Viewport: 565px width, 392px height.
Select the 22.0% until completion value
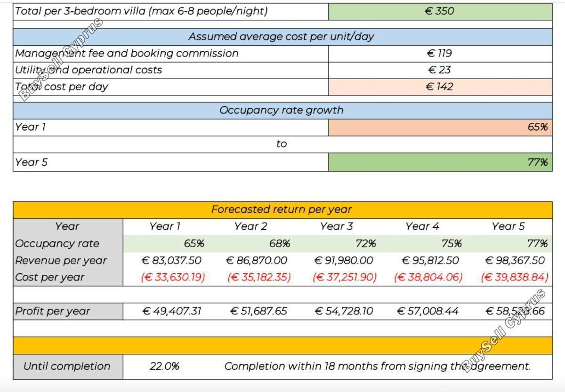click(164, 367)
